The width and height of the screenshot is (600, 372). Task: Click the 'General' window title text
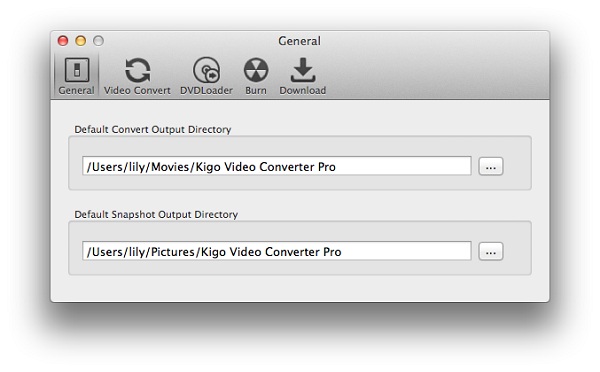(299, 41)
